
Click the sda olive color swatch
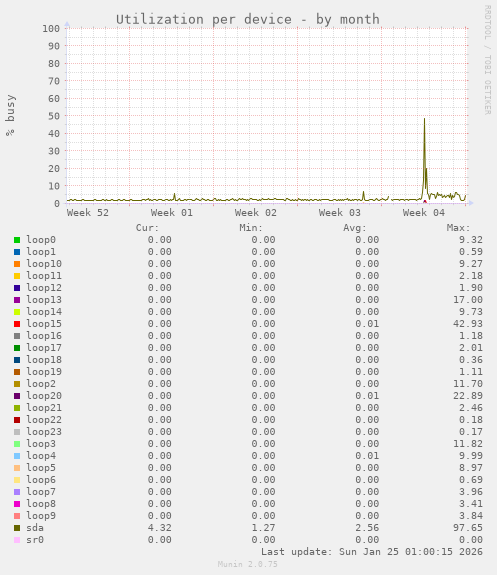[x=17, y=528]
